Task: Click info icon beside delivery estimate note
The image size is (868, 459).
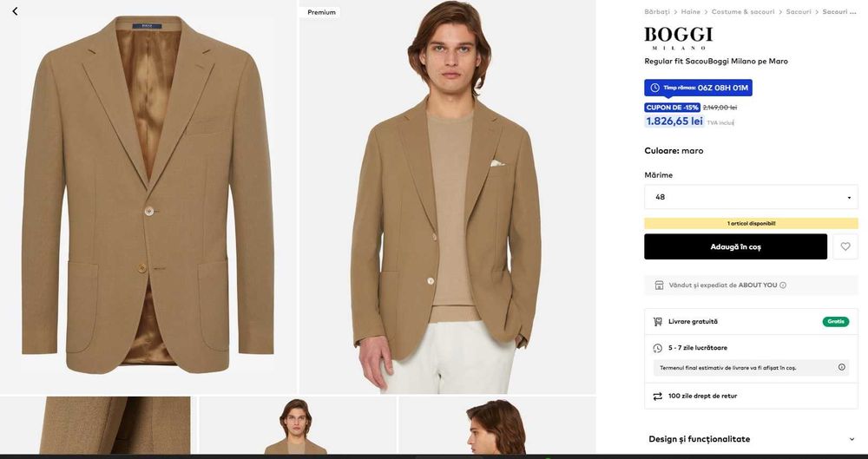Action: click(x=841, y=367)
